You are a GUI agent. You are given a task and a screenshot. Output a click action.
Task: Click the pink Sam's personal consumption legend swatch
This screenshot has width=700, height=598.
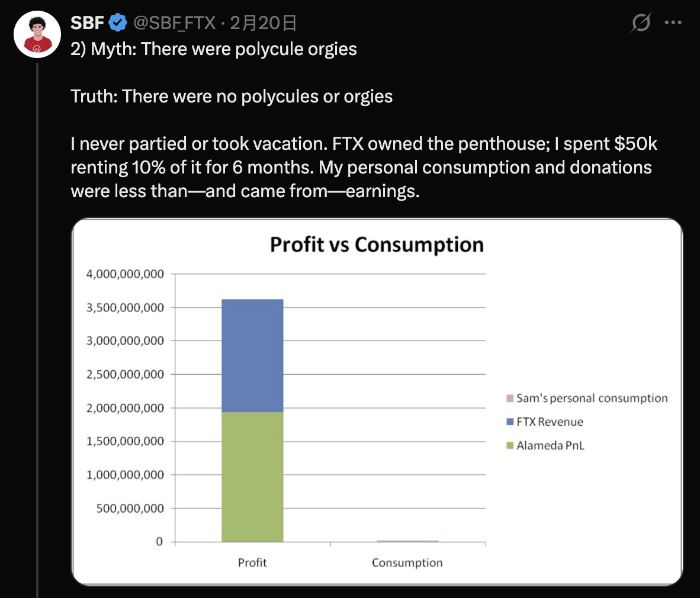click(510, 398)
